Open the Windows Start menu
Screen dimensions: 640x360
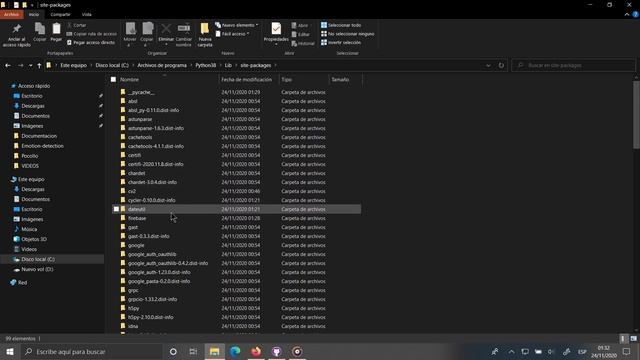[10, 351]
